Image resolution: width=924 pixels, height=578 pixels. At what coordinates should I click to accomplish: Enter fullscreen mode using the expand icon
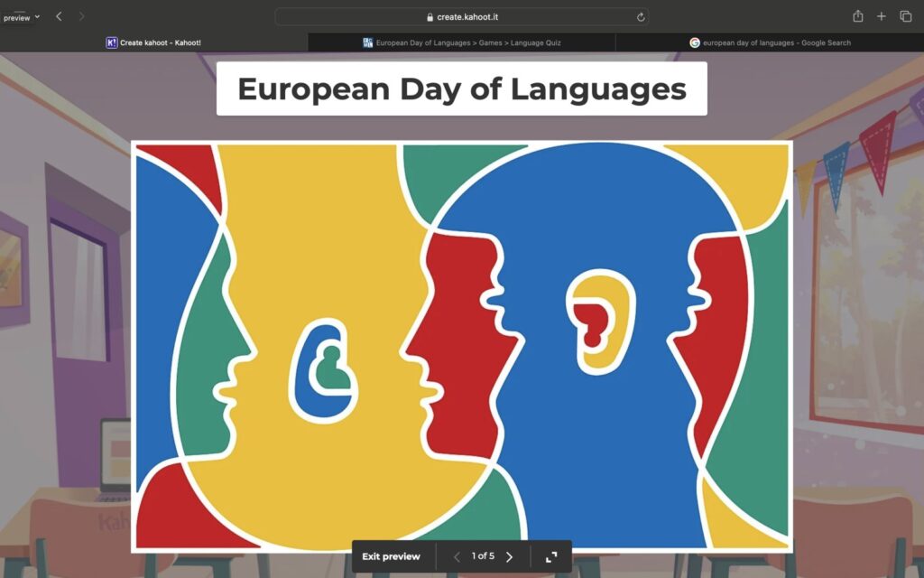[551, 557]
